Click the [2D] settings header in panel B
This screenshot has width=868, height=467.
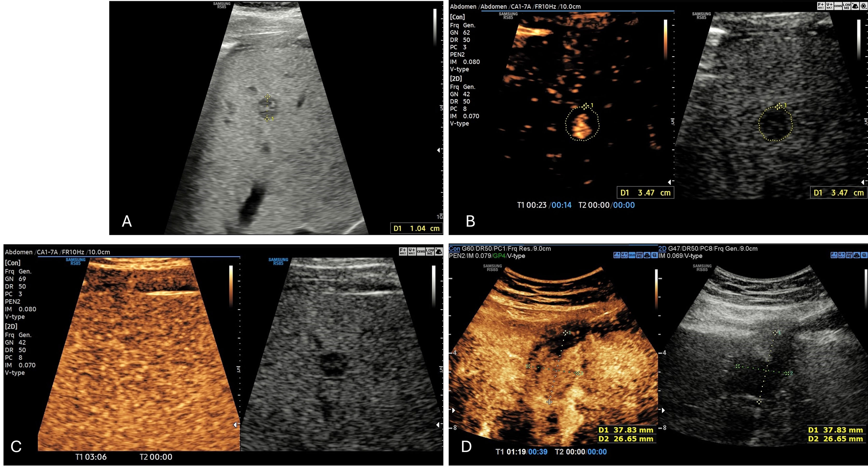tap(456, 78)
